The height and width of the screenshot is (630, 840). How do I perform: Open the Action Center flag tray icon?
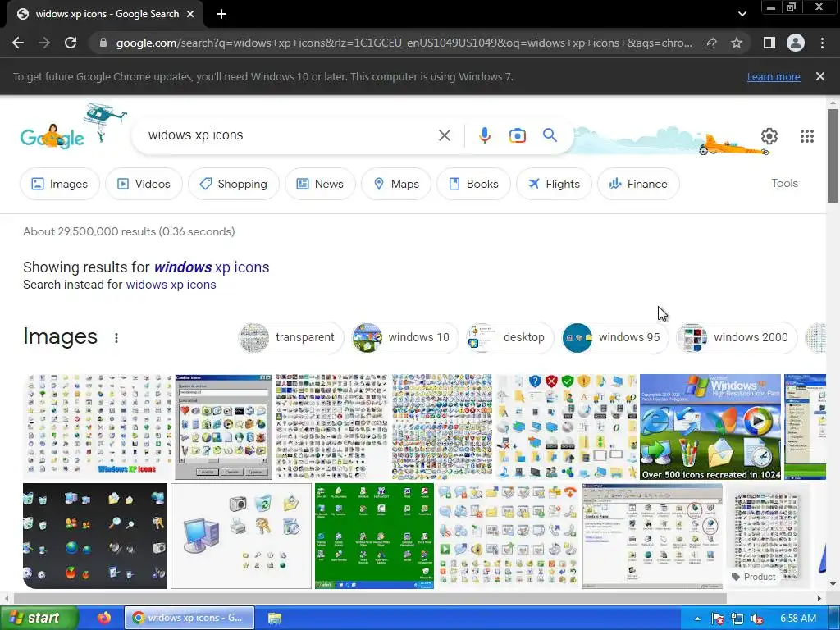point(717,619)
